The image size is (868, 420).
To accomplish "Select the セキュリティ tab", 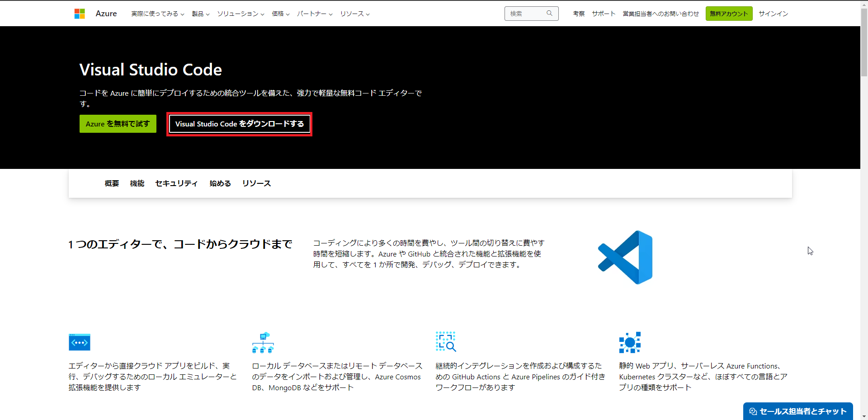I will [176, 183].
